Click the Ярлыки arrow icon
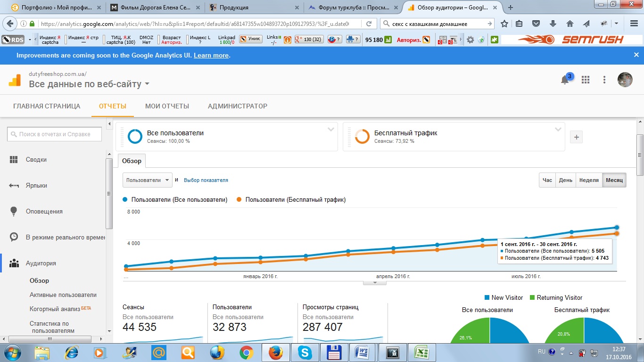 tap(14, 185)
